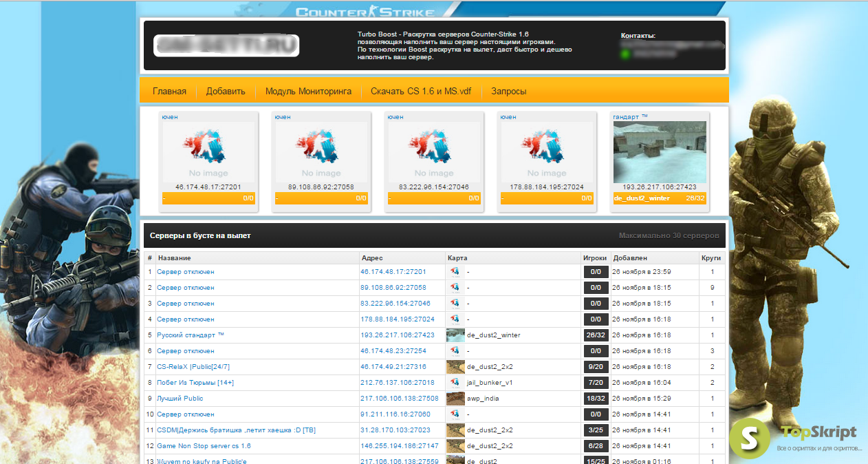Click map icon in CSDM row
Viewport: 868px width, 464px height.
pos(455,430)
